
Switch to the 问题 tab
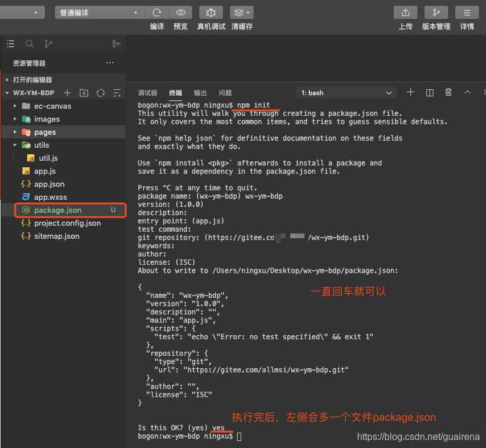click(x=225, y=93)
